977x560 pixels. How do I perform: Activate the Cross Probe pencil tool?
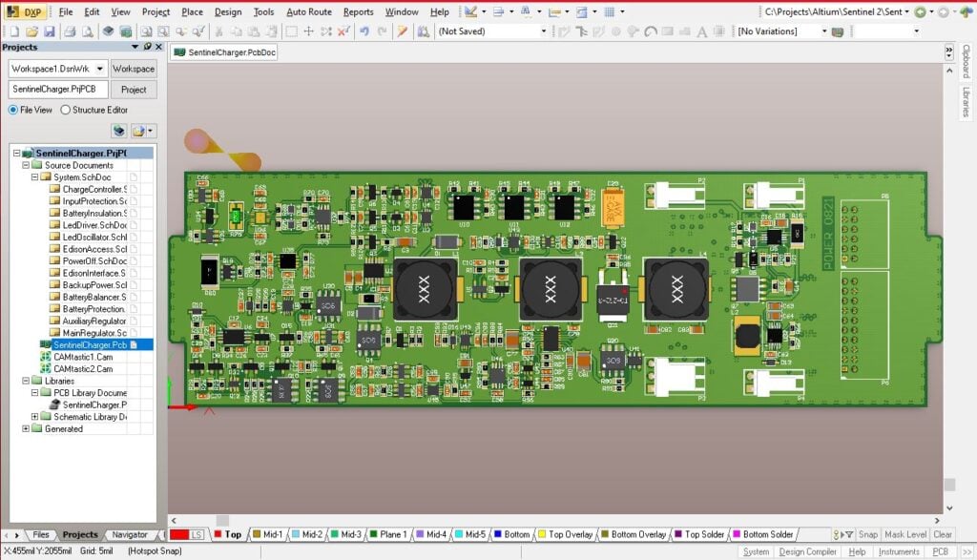pyautogui.click(x=403, y=31)
